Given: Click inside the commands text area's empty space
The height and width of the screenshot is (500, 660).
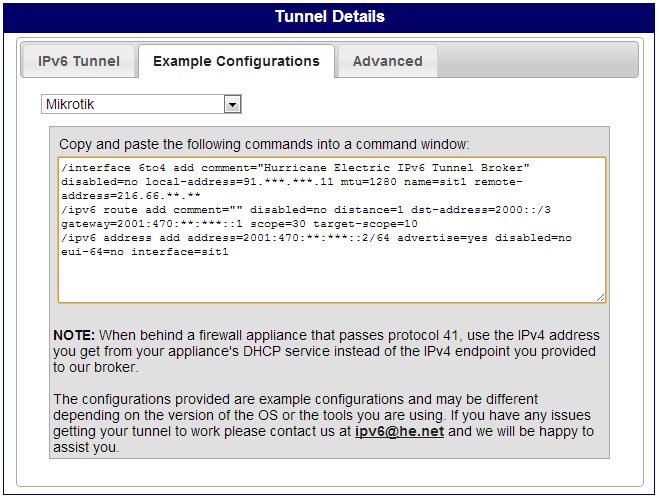Looking at the screenshot, I should 330,275.
